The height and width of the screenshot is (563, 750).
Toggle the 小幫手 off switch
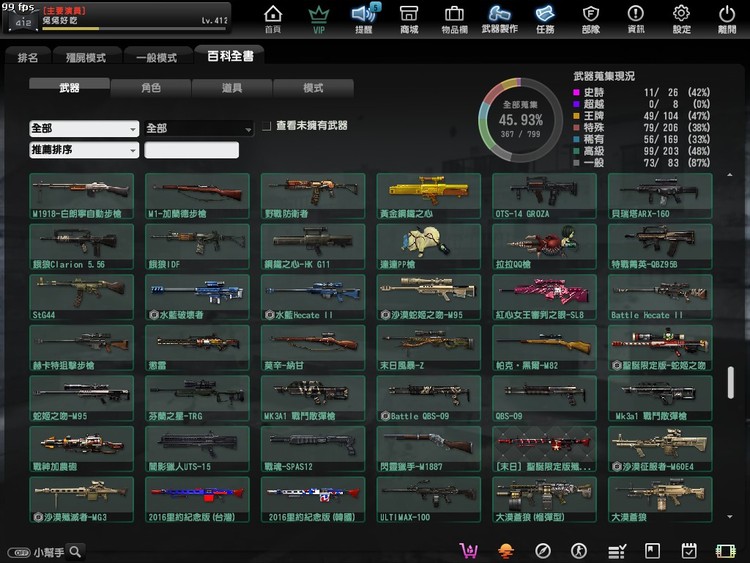(x=18, y=552)
